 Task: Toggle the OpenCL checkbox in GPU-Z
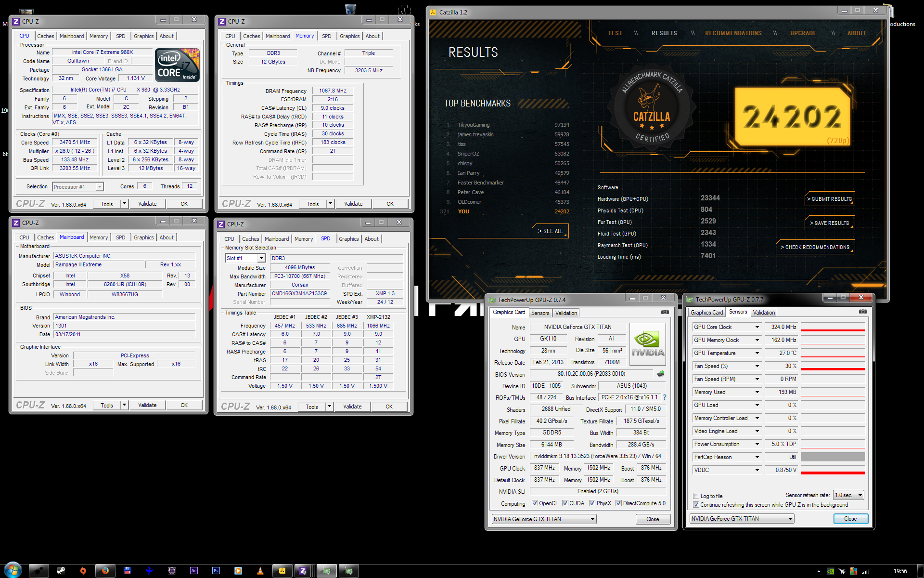pos(535,503)
